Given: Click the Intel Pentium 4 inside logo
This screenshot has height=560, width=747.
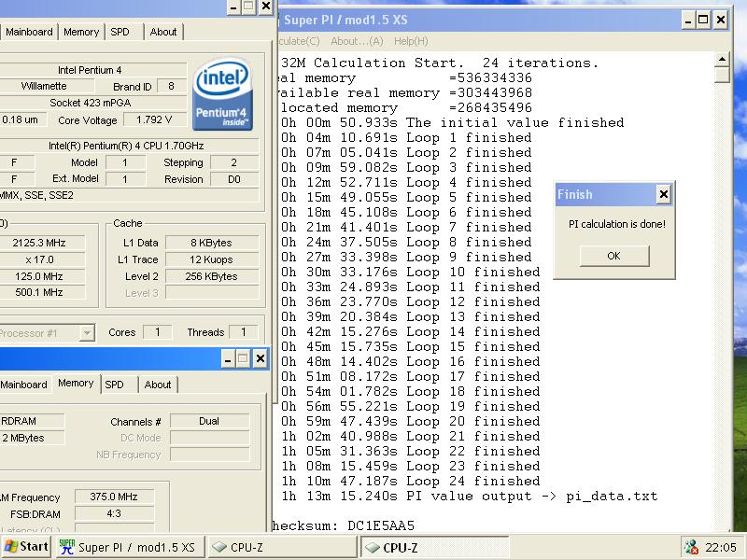Looking at the screenshot, I should click(222, 94).
